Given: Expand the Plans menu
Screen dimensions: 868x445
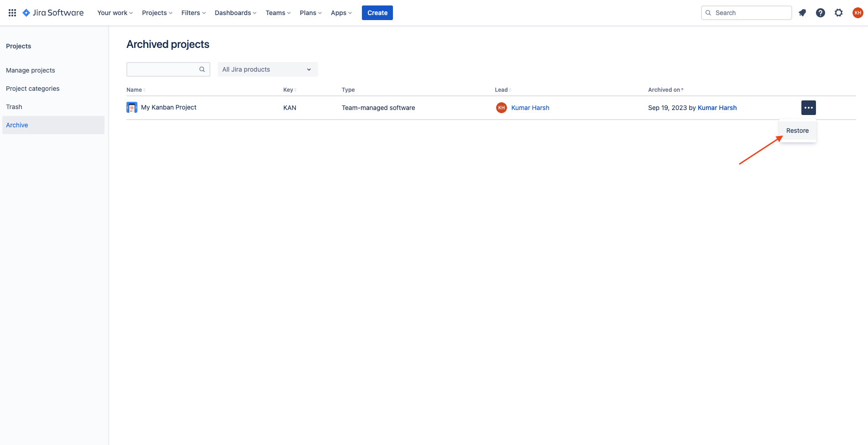Looking at the screenshot, I should click(310, 12).
